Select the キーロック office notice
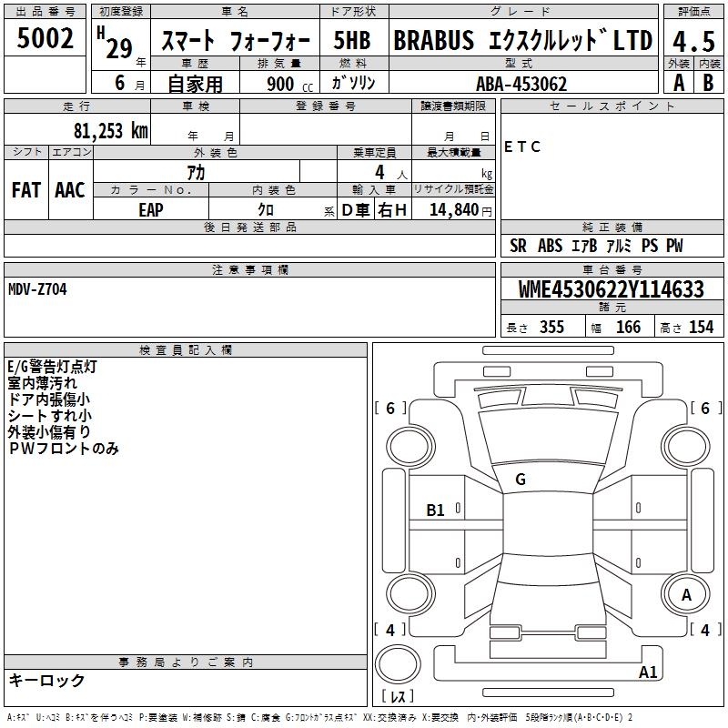The height and width of the screenshot is (728, 728). 46,680
